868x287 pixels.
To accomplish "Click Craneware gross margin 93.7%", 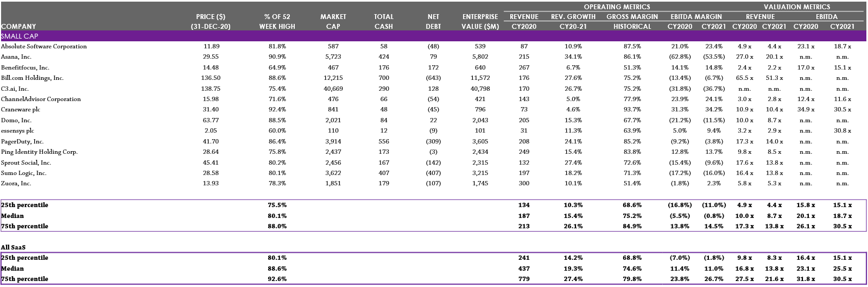I will coord(632,110).
